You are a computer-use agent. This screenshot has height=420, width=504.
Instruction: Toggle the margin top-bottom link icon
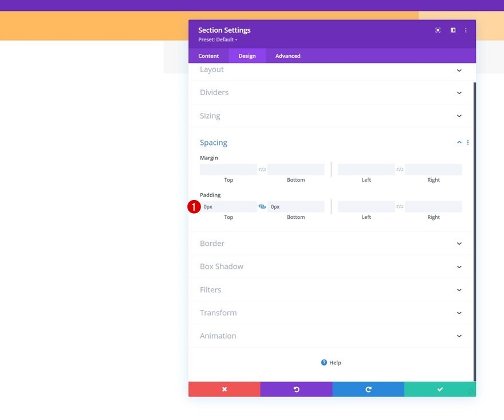262,170
